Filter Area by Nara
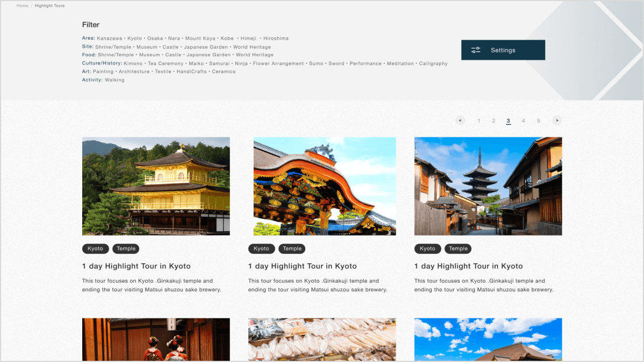The image size is (644, 362). [174, 38]
